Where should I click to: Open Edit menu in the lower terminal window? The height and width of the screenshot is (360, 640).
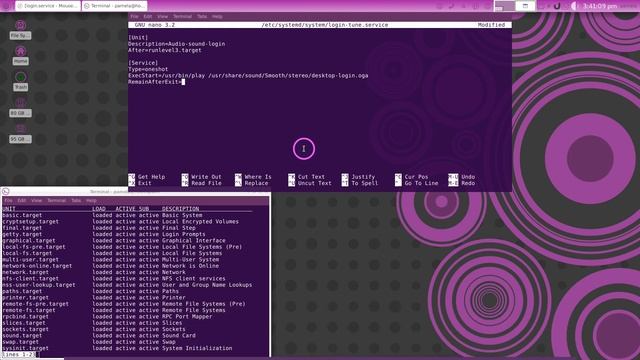pyautogui.click(x=22, y=200)
